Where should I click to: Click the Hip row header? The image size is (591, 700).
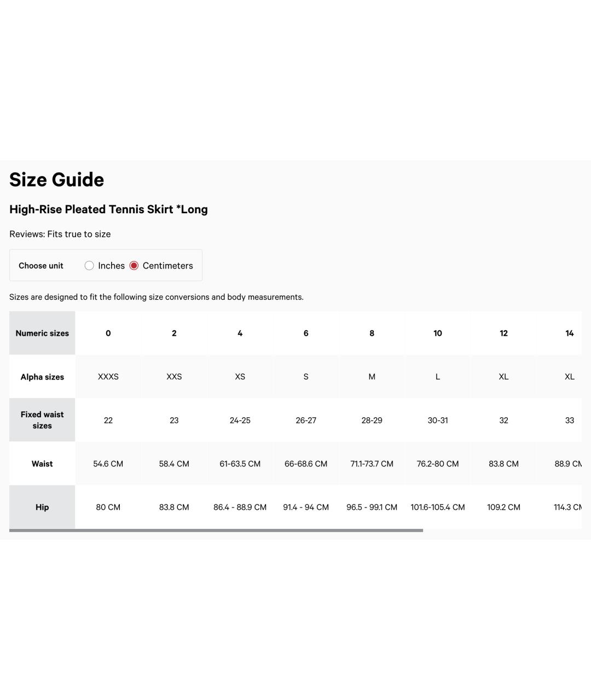(42, 507)
